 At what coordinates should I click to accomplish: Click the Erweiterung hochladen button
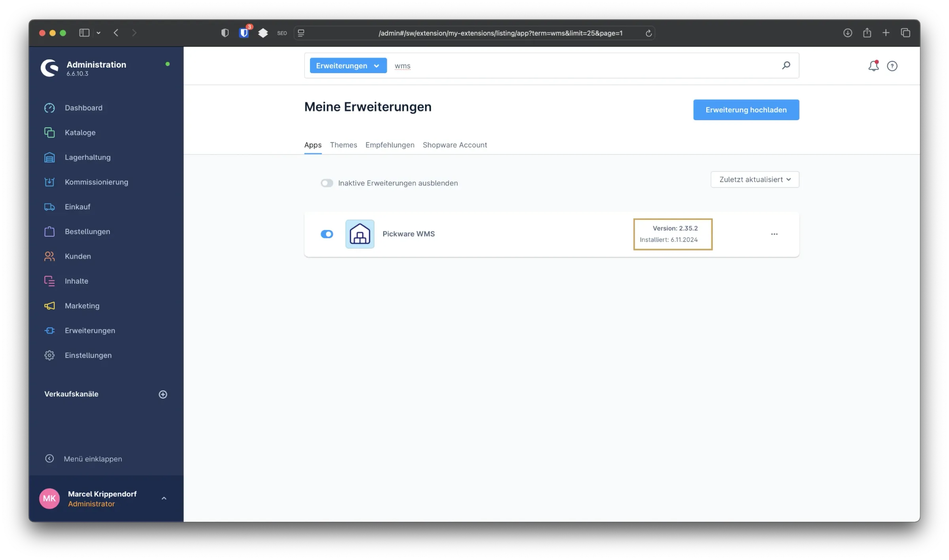point(746,109)
